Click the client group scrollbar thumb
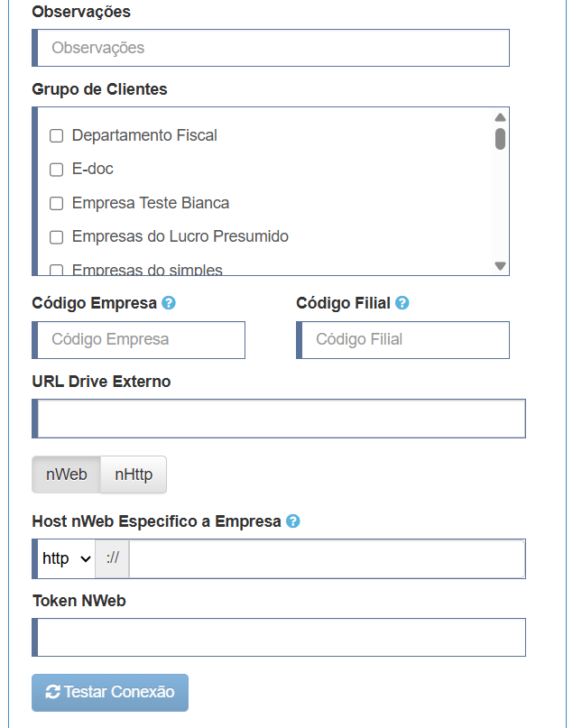Image resolution: width=582 pixels, height=728 pixels. pos(500,139)
